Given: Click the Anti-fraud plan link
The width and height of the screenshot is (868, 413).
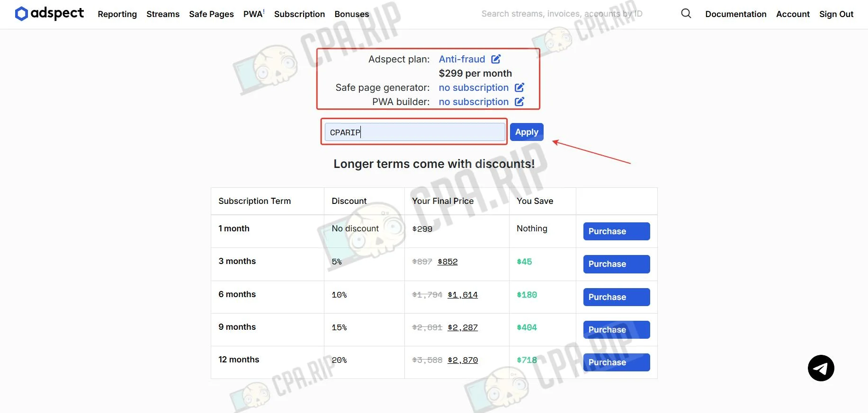Looking at the screenshot, I should pyautogui.click(x=462, y=59).
